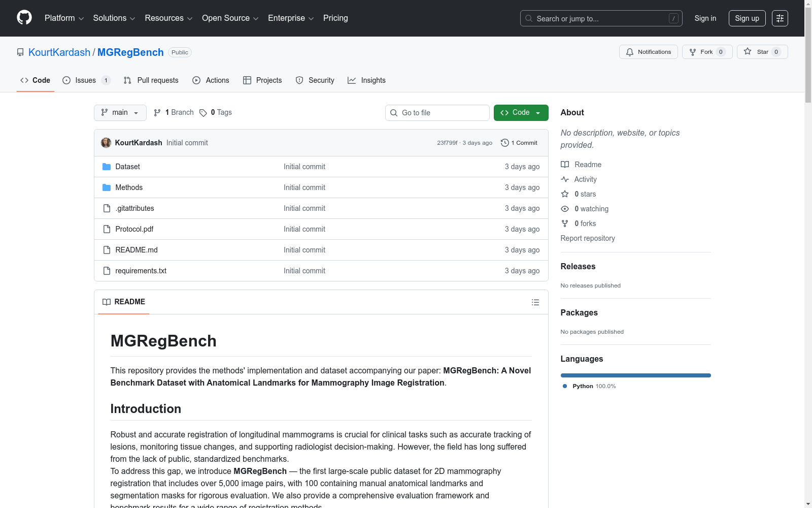Open the README.md file

(137, 250)
